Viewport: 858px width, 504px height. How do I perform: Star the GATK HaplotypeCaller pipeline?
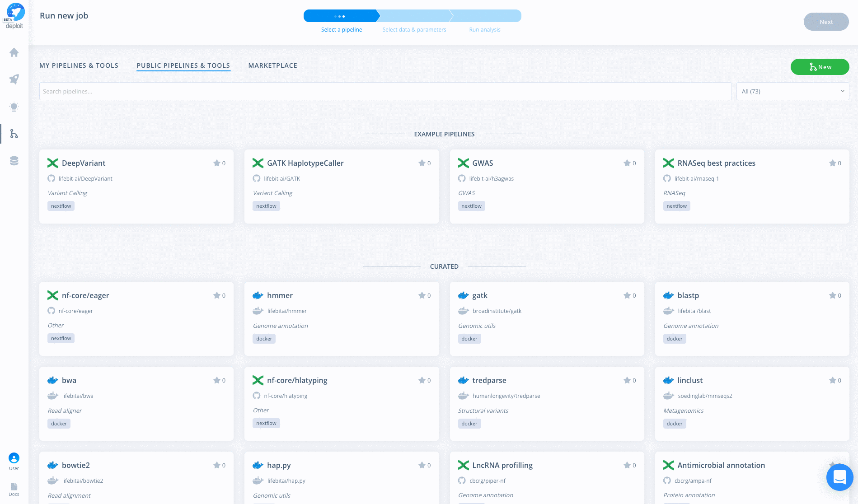(x=422, y=163)
